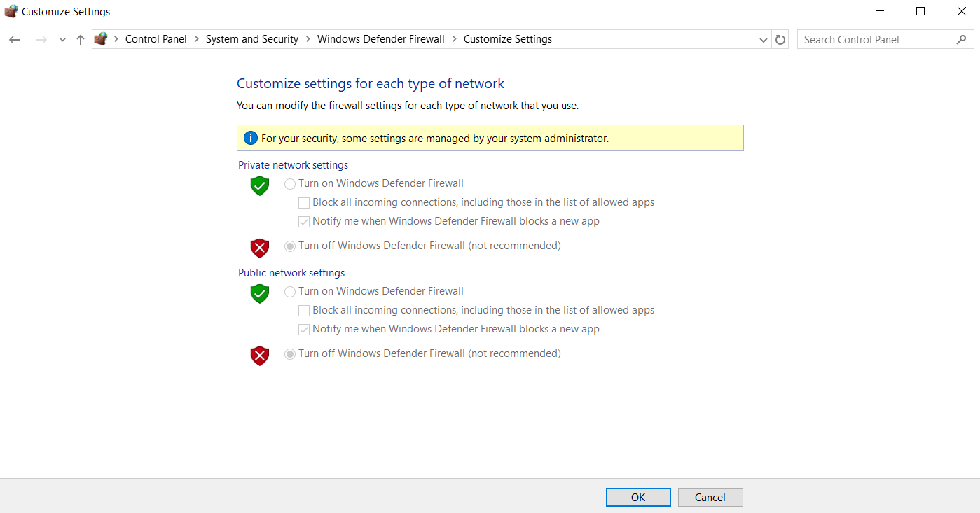Click the blue info icon in yellow banner
The width and height of the screenshot is (980, 513).
251,138
